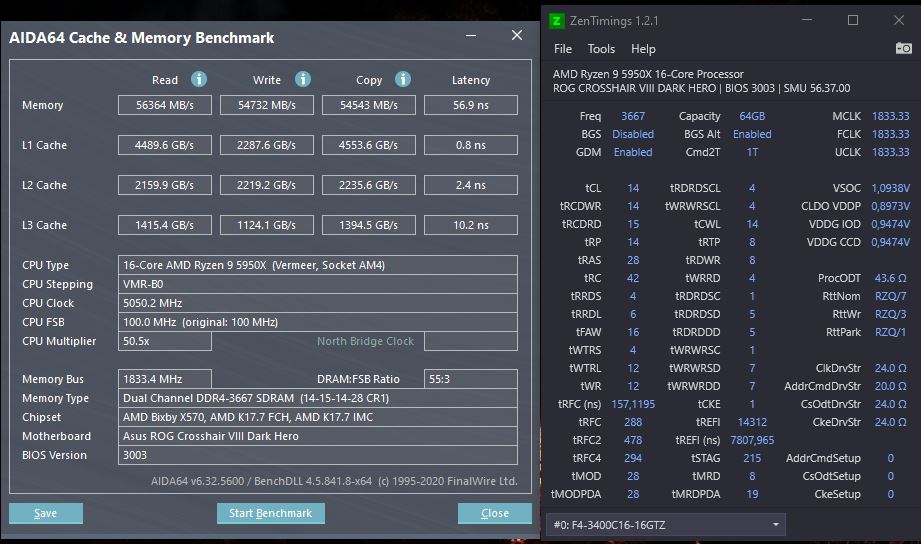Close the ZenTimings window
Image resolution: width=921 pixels, height=544 pixels.
[899, 20]
